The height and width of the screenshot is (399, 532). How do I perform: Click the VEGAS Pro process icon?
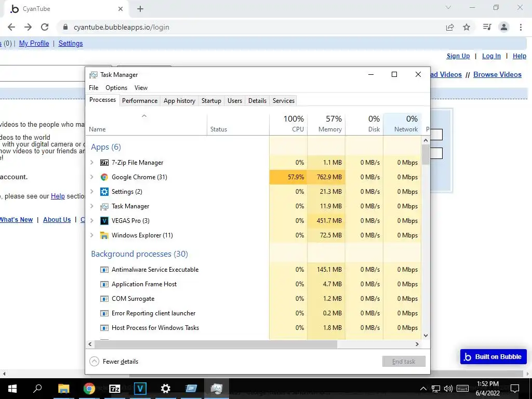(104, 221)
